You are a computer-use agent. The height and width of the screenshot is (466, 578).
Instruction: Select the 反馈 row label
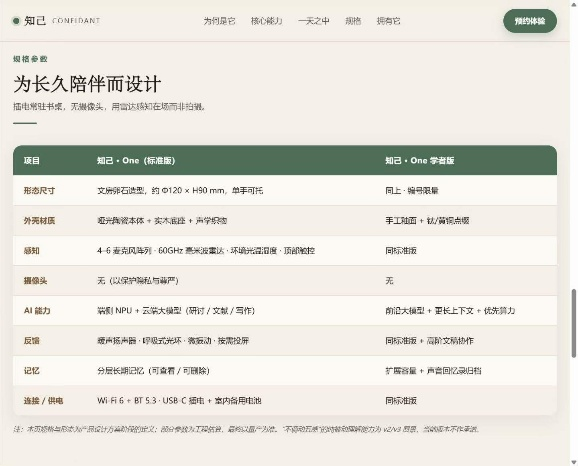[x=32, y=340]
